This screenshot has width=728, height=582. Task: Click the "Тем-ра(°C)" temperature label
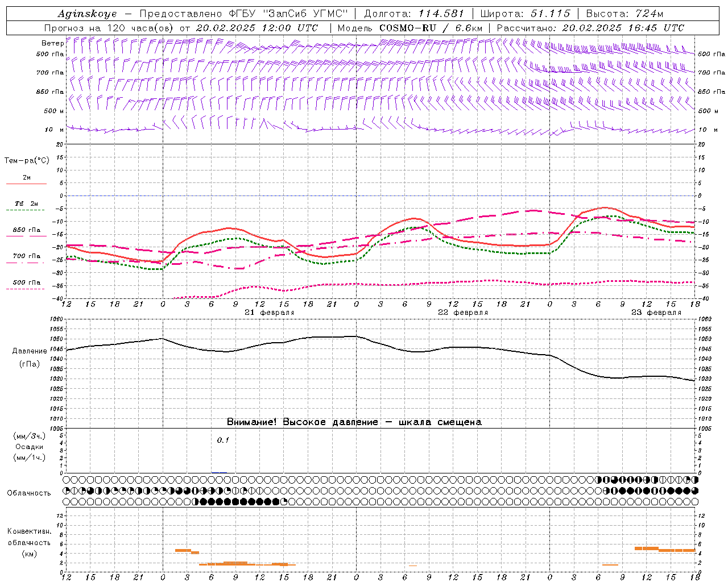(27, 161)
